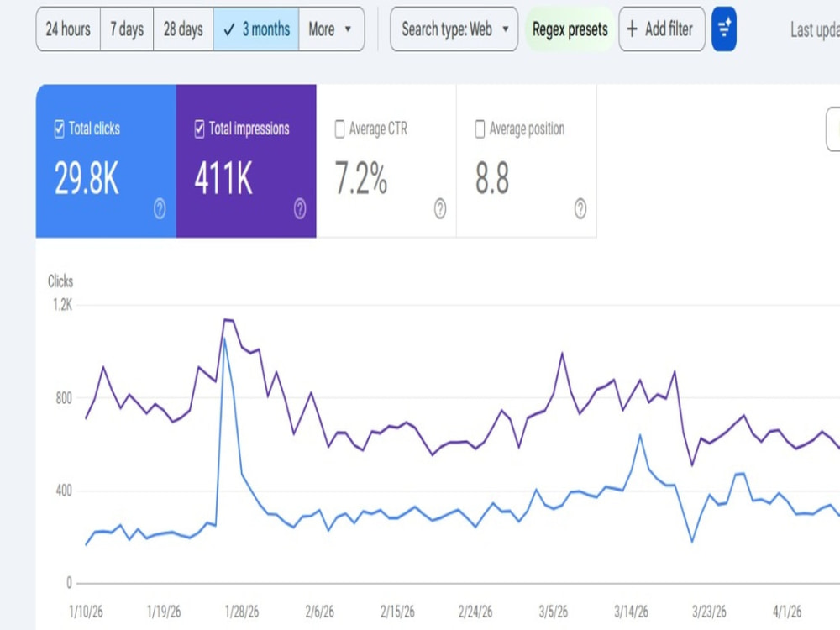Screen dimensions: 840x630
Task: Click the 1.2K y-axis label
Action: (x=62, y=305)
